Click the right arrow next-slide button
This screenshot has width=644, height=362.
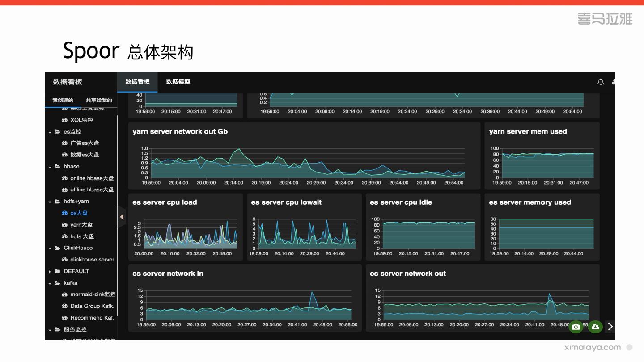610,327
